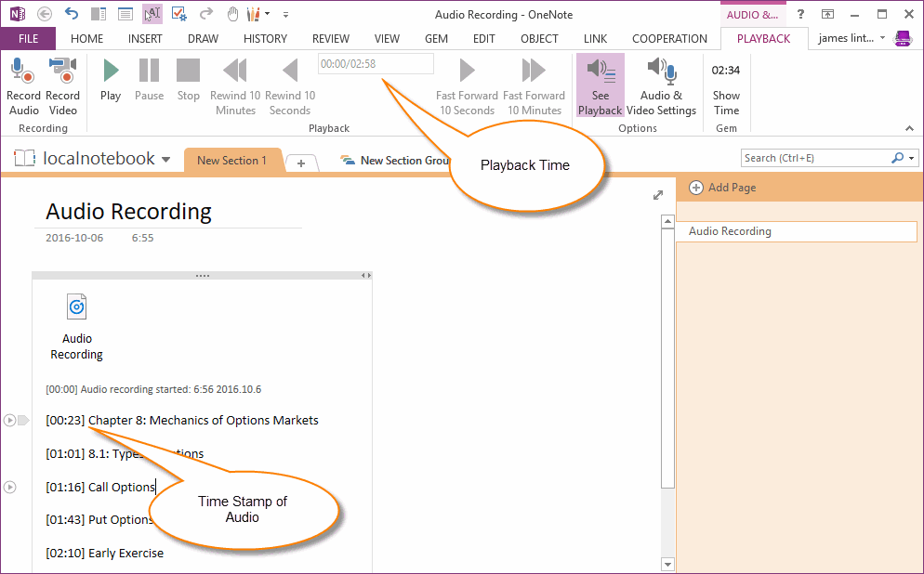924x574 pixels.
Task: Switch to the HISTORY ribbon tab
Action: (x=265, y=39)
